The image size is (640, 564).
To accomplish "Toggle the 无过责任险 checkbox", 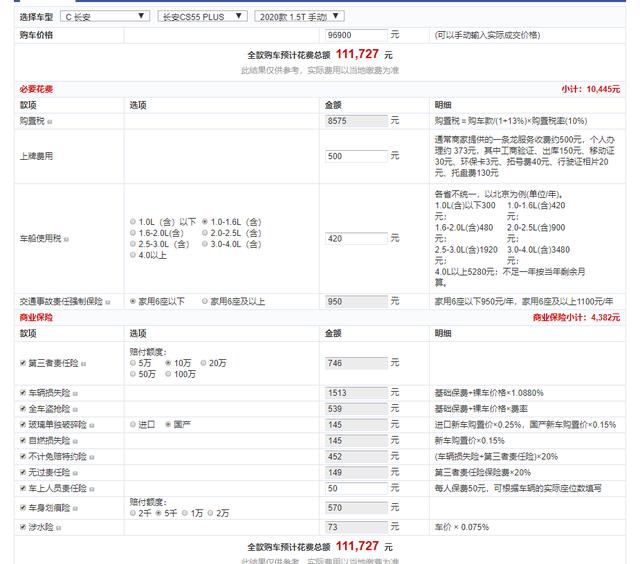I will point(23,472).
